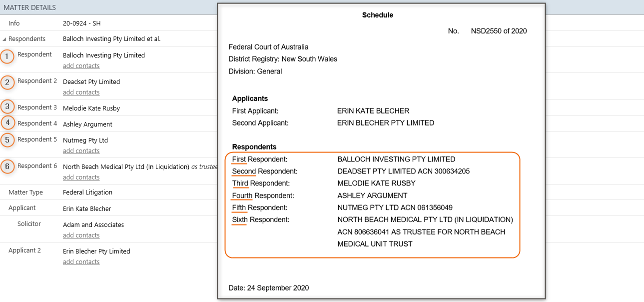Click the Schedule heading in the document
Screen dimensions: 644x302
pos(378,15)
